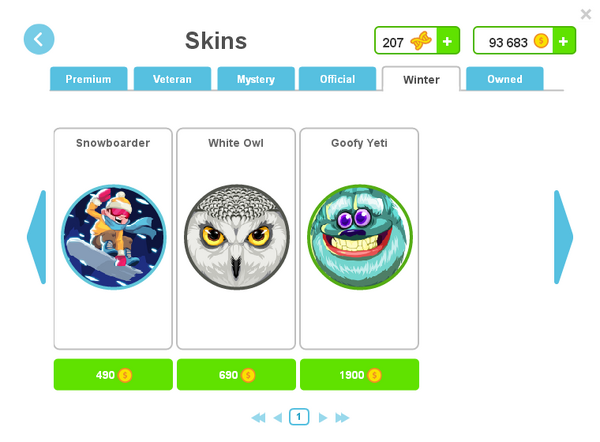Open the Mystery skins tab

click(256, 79)
